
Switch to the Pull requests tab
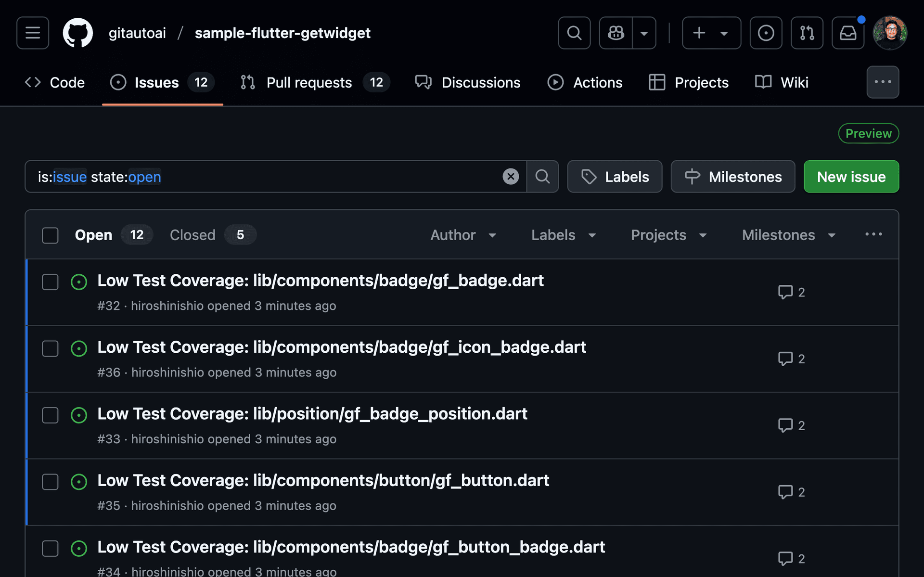(x=309, y=82)
